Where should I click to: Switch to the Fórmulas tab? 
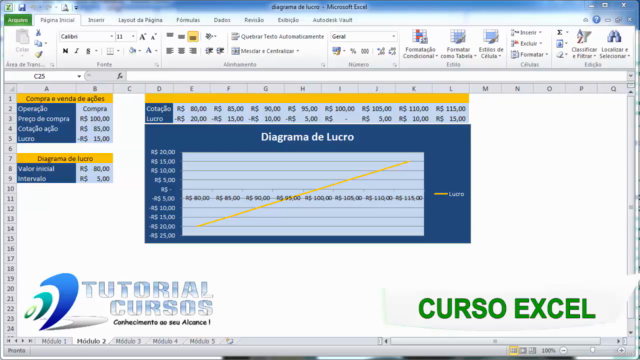click(188, 20)
